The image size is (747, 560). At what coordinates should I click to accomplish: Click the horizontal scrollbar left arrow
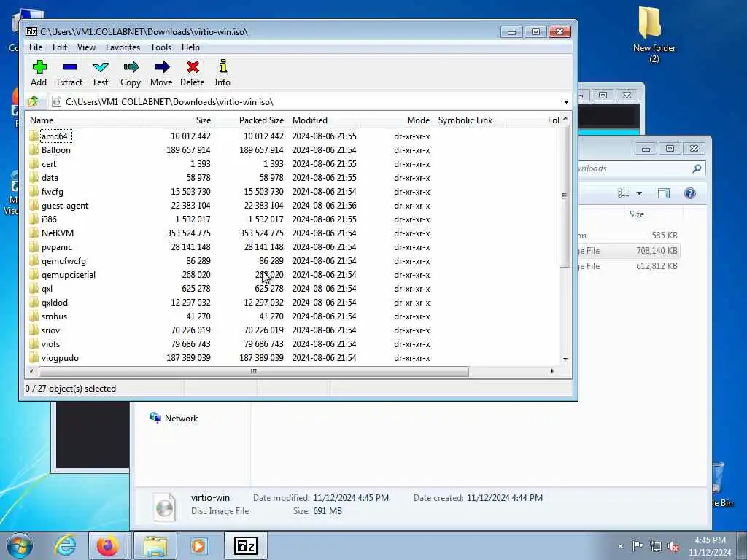coord(31,371)
